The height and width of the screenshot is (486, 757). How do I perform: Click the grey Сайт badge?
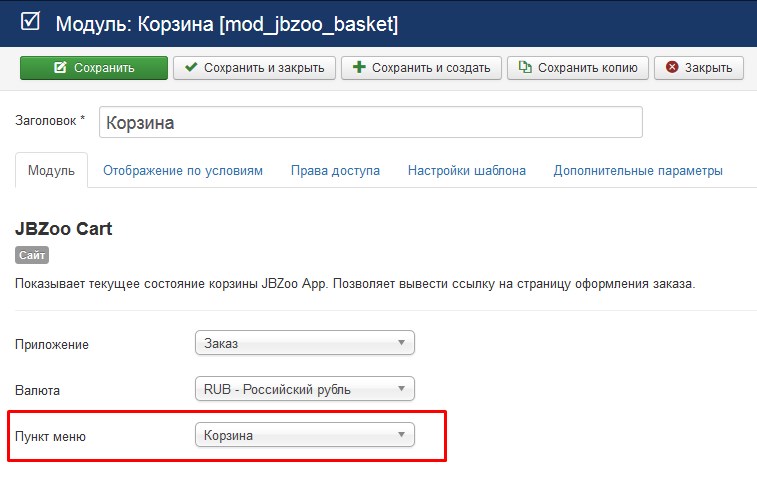(x=33, y=256)
